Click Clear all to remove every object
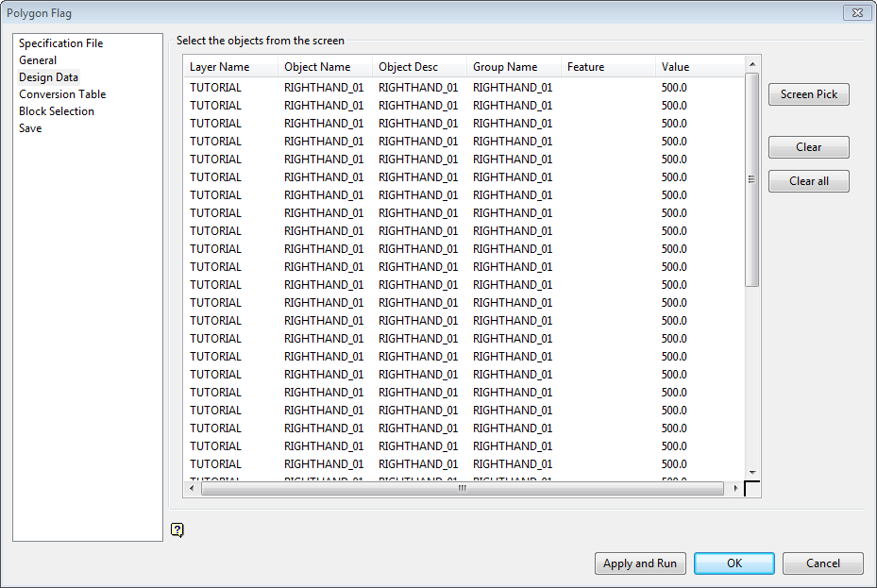 808,181
